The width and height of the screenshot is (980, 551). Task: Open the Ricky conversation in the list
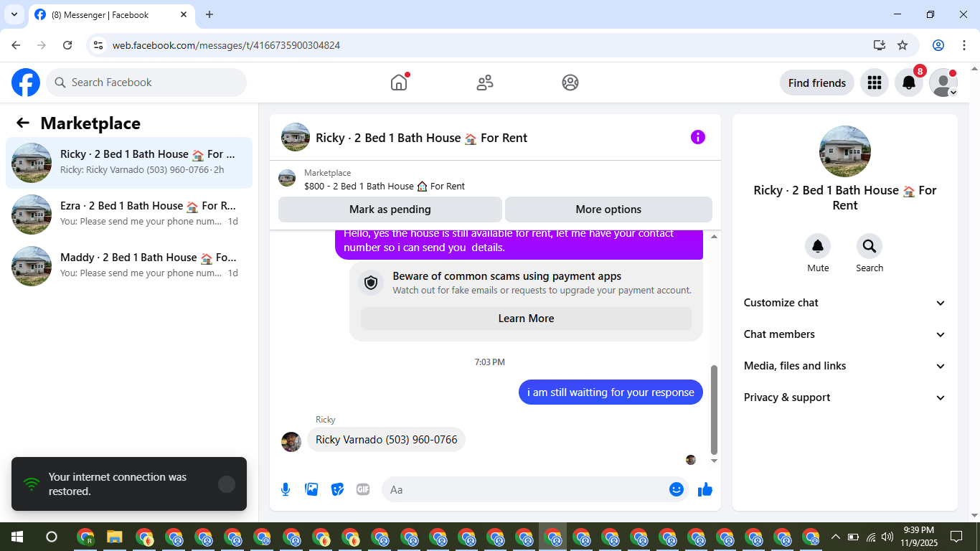(129, 163)
